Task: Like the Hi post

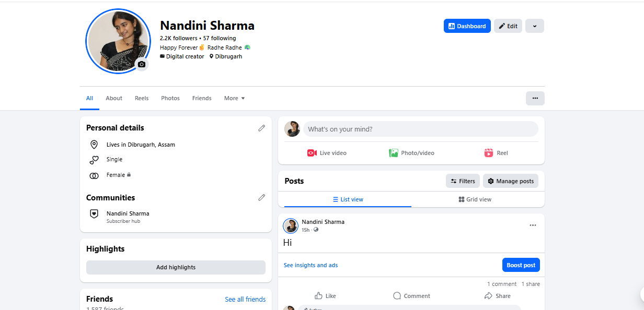Action: [326, 296]
